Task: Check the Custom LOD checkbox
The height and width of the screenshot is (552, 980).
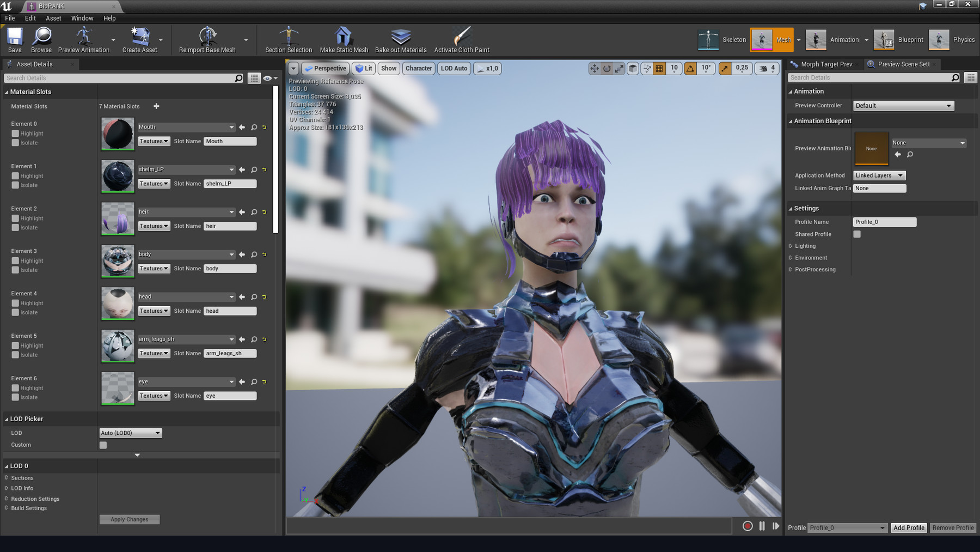Action: pos(103,445)
